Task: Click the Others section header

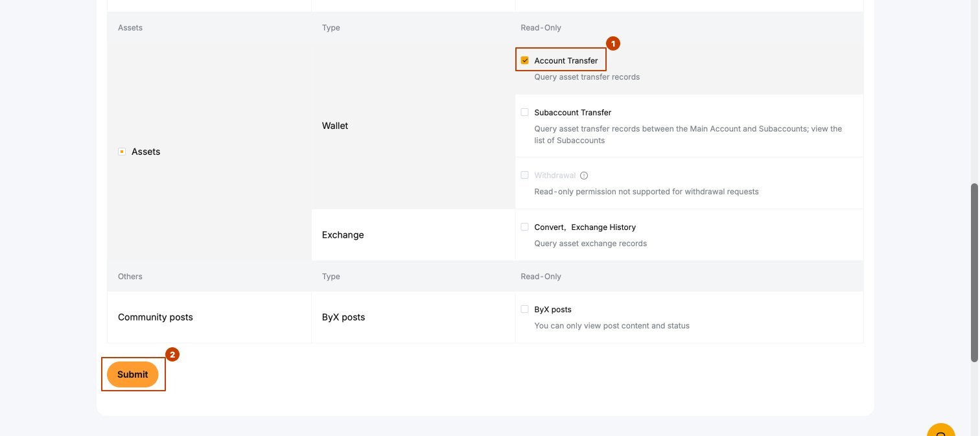Action: (130, 277)
